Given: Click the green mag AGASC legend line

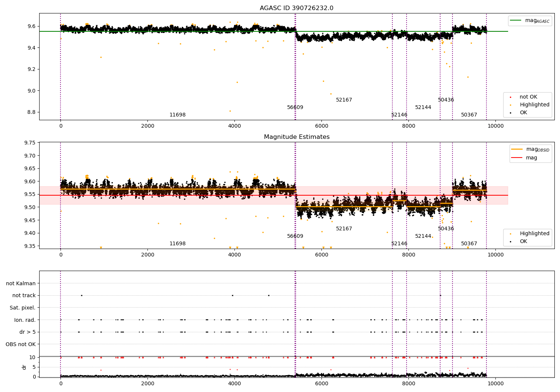Looking at the screenshot, I should click(516, 21).
